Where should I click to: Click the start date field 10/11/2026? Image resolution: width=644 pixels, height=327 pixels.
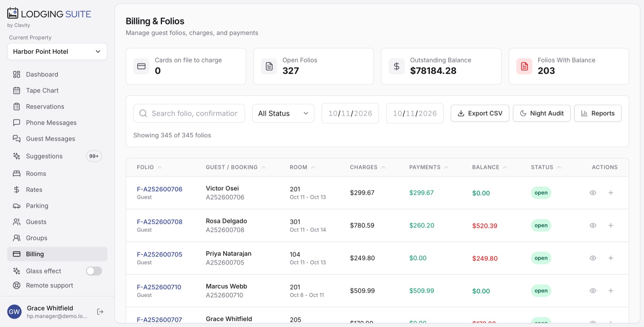pyautogui.click(x=350, y=114)
